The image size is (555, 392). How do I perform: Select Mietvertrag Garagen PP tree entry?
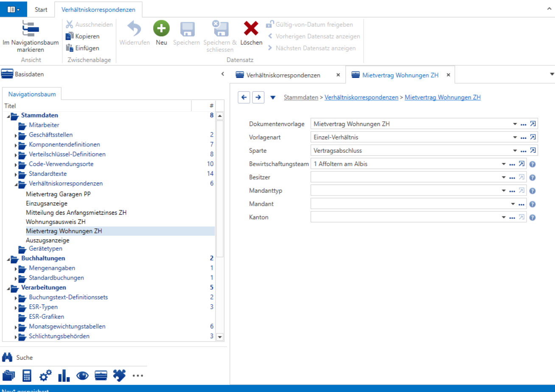(59, 194)
